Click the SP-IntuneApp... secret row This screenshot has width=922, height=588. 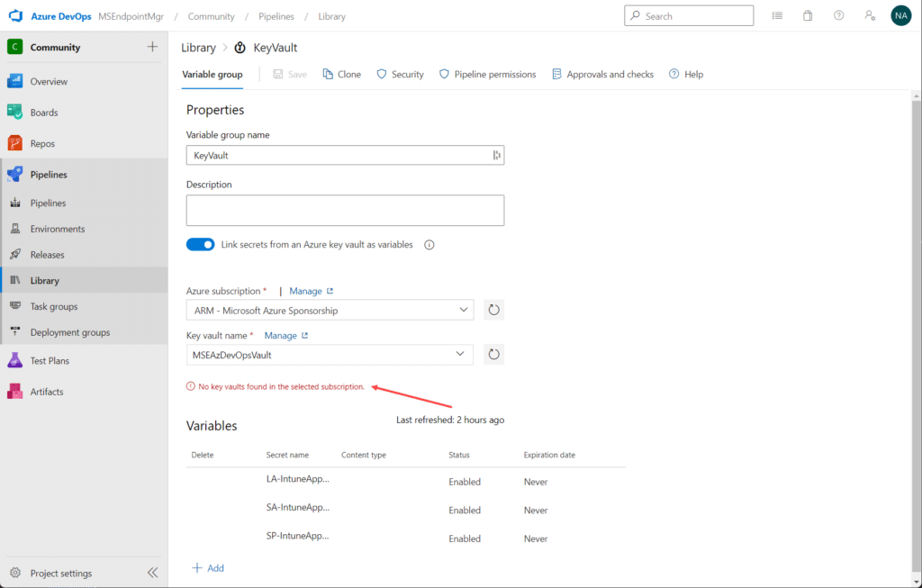[406, 538]
